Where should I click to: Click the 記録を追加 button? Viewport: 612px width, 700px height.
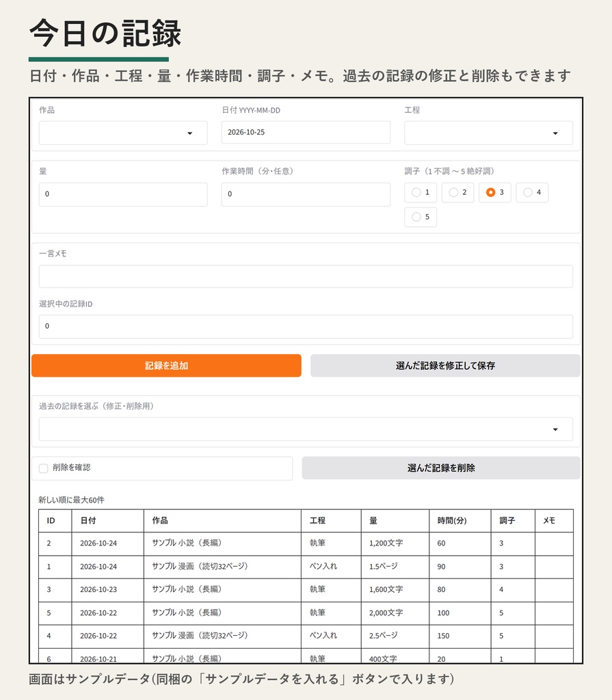(x=166, y=366)
